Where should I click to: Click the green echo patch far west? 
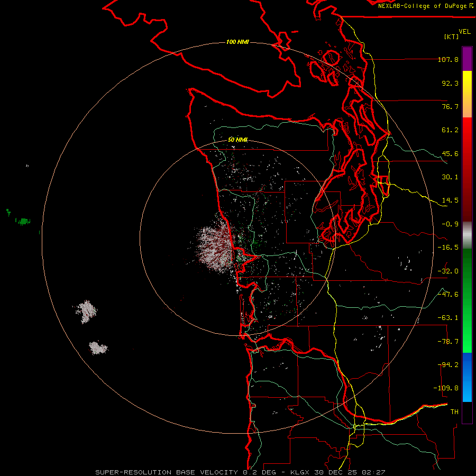click(x=23, y=222)
